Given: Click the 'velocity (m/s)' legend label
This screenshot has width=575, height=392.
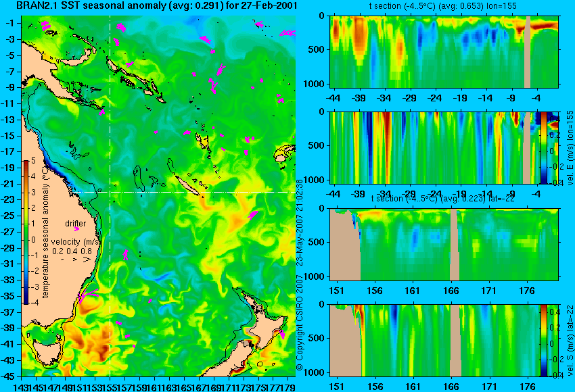Looking at the screenshot, I should (76, 242).
